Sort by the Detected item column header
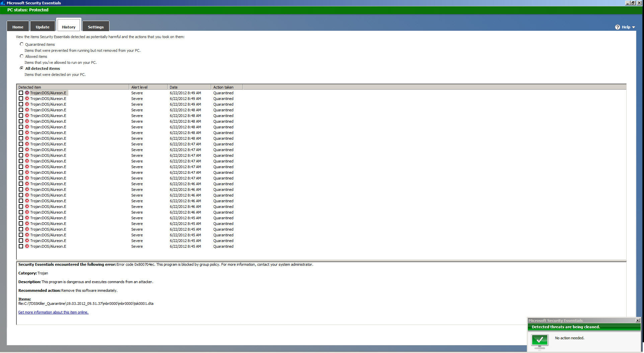The image size is (644, 353). coord(73,87)
